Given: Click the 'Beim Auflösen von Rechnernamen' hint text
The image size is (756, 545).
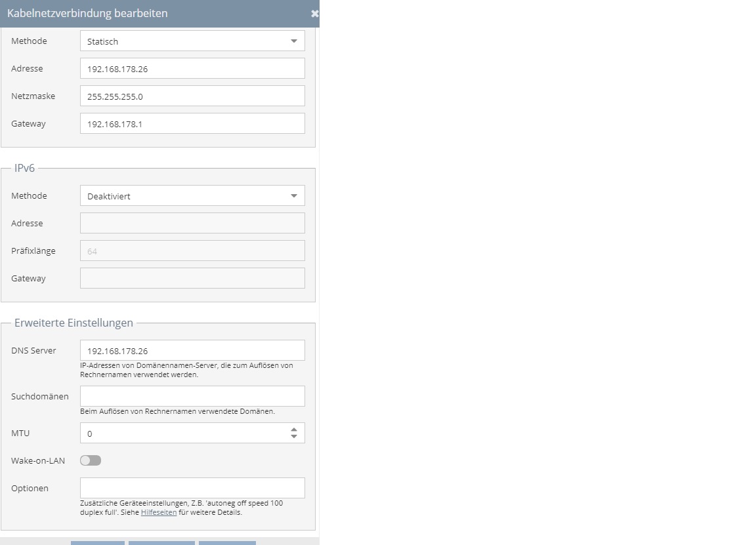Looking at the screenshot, I should (177, 411).
